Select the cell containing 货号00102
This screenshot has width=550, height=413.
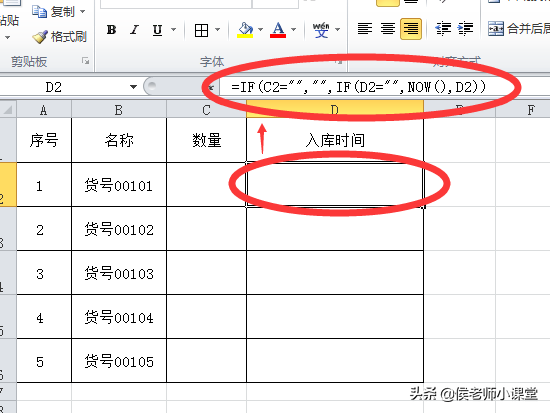click(x=119, y=229)
